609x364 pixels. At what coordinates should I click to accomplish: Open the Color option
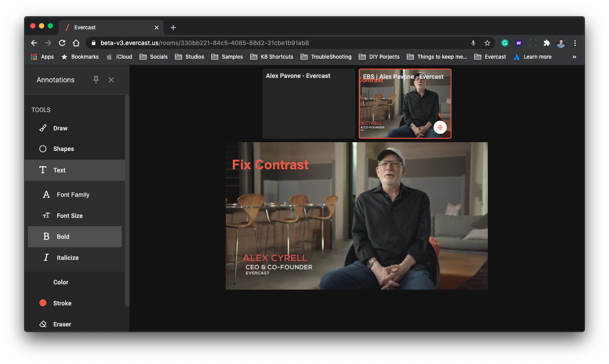tap(61, 282)
